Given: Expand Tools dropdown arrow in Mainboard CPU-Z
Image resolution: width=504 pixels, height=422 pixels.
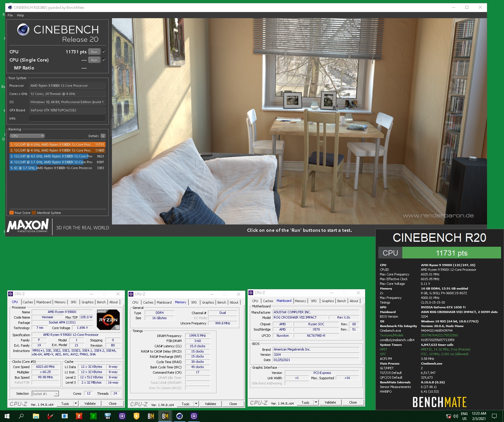Looking at the screenshot, I should [x=316, y=402].
